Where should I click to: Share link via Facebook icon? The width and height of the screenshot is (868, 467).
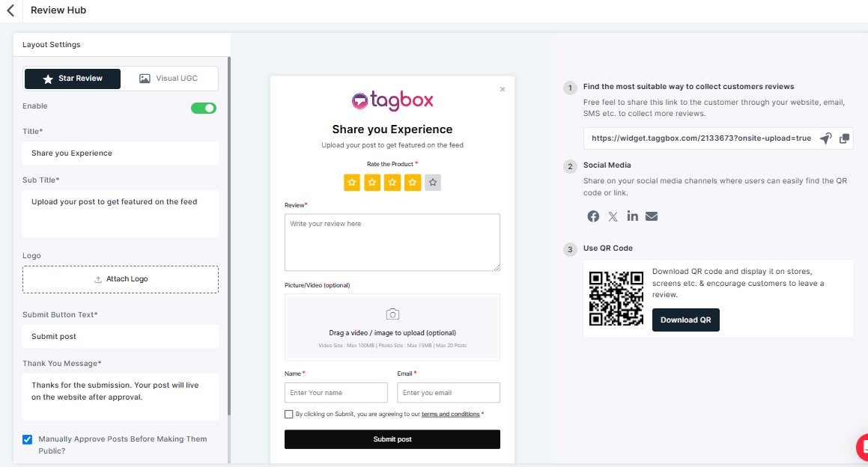coord(592,216)
